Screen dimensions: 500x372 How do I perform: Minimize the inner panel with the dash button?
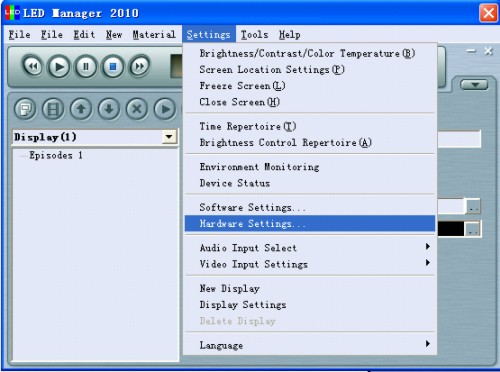[x=471, y=51]
